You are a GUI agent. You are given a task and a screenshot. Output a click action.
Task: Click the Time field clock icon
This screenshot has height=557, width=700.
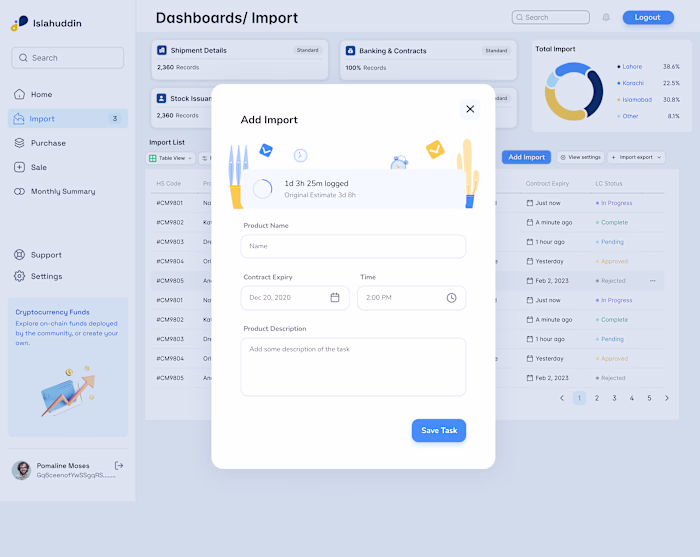(451, 298)
